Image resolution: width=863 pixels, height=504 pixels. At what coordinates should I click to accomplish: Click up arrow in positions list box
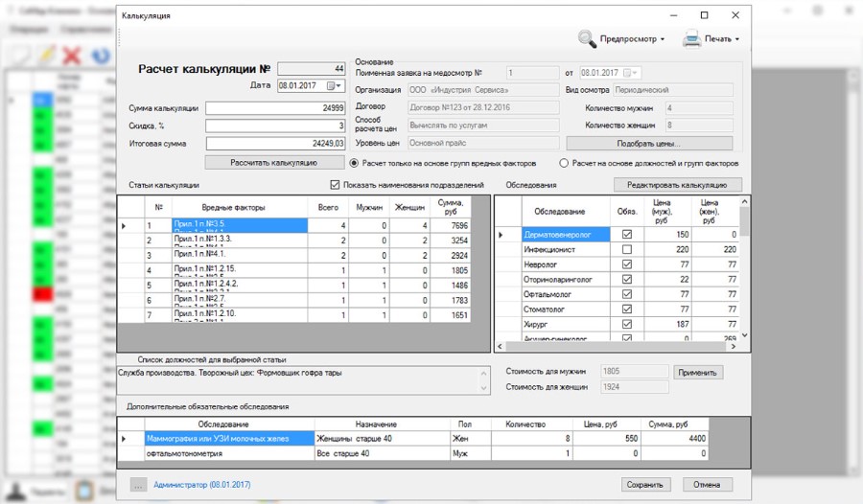tap(484, 374)
